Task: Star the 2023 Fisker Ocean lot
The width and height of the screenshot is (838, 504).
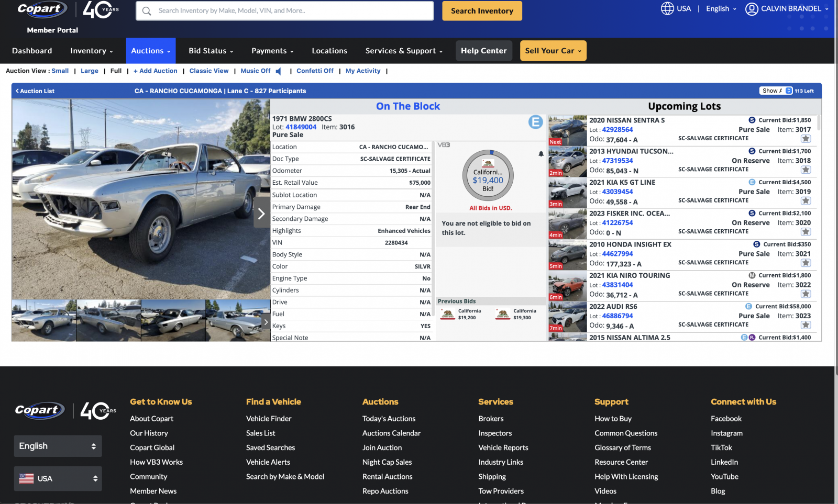Action: pos(806,231)
